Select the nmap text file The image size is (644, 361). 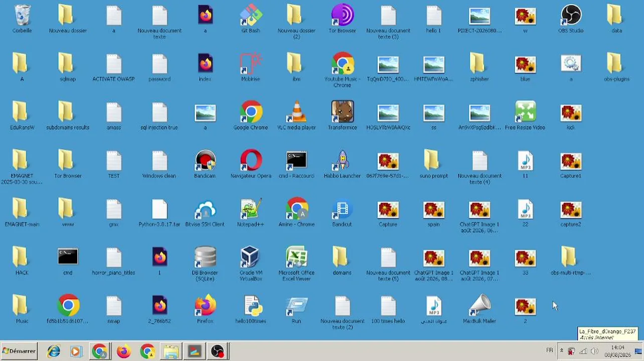click(x=114, y=310)
